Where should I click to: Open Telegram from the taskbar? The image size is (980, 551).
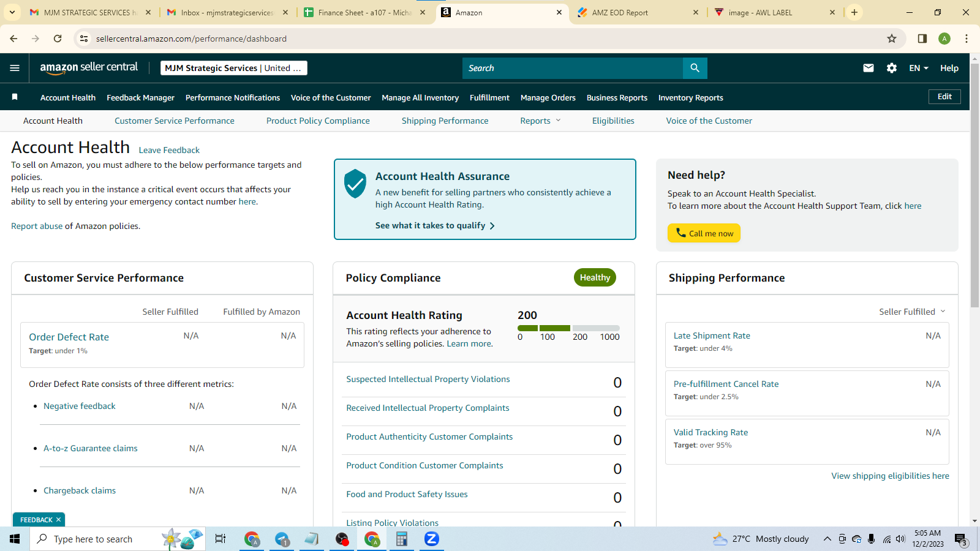(282, 539)
